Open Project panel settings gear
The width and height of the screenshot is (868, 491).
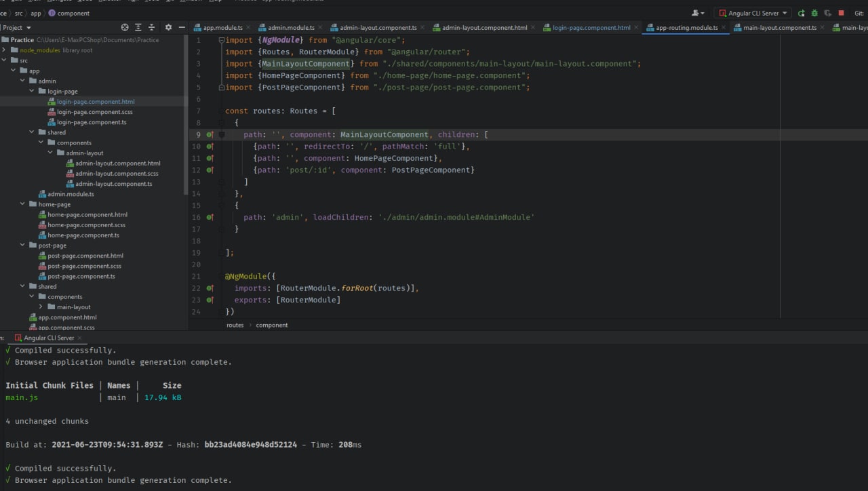(x=168, y=28)
